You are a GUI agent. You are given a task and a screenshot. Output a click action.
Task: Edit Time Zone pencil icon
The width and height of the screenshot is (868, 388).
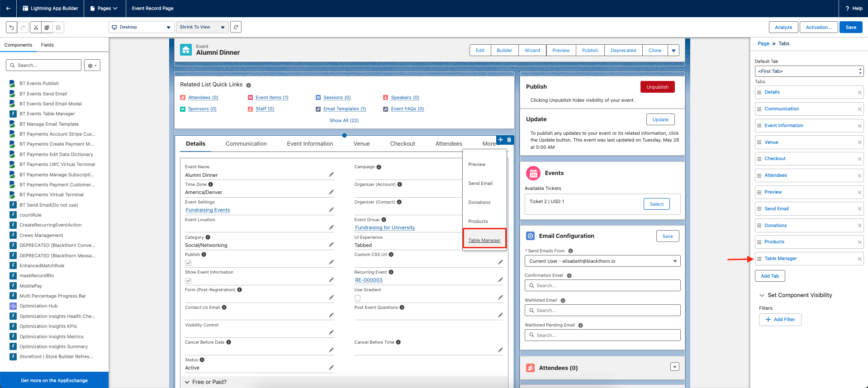(331, 192)
